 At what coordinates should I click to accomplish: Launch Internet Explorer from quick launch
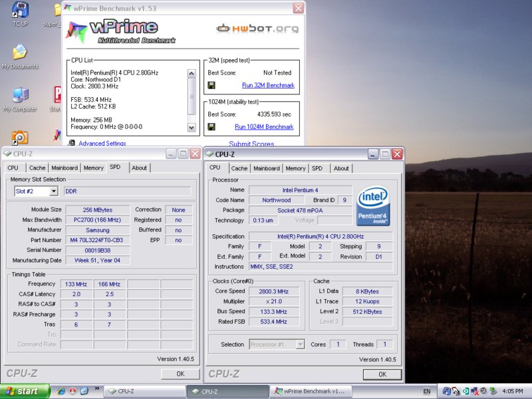click(61, 391)
